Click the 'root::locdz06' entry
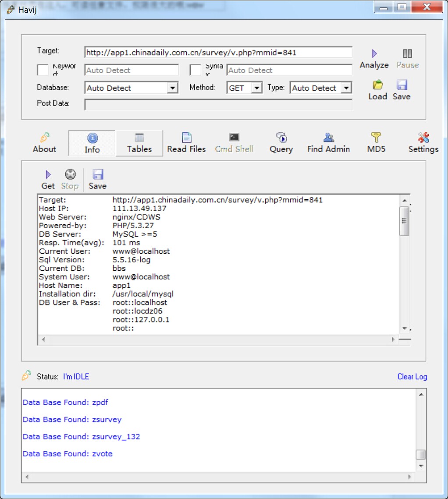Screen dimensions: 448x499 pyautogui.click(x=137, y=311)
